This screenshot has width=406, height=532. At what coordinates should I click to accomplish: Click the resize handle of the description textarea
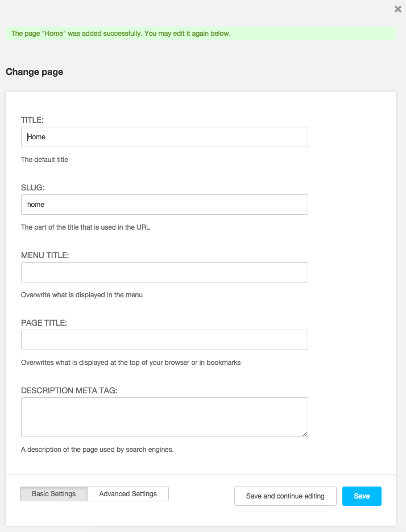point(305,434)
